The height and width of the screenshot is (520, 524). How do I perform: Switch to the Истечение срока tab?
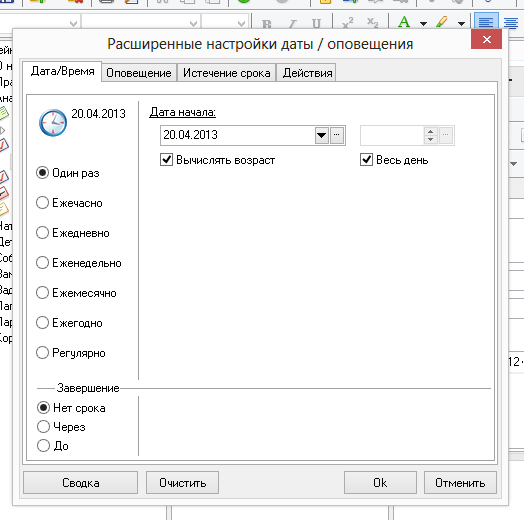pyautogui.click(x=227, y=73)
